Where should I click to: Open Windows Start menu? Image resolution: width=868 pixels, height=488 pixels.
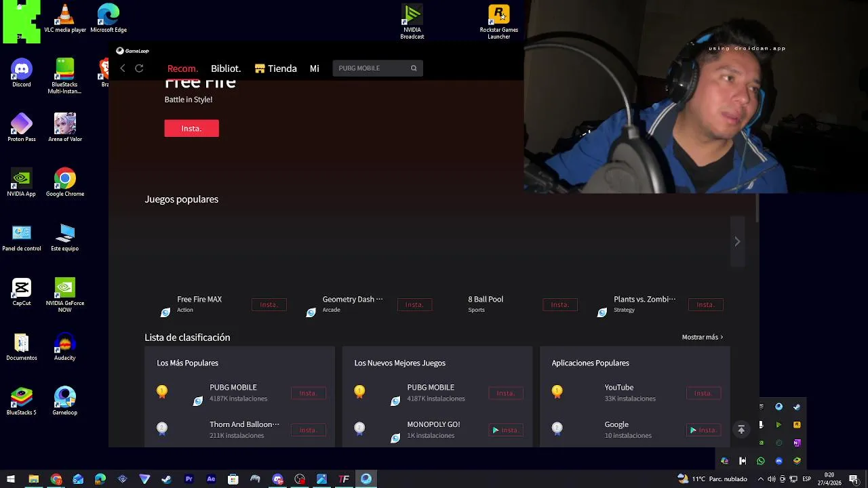coord(11,479)
